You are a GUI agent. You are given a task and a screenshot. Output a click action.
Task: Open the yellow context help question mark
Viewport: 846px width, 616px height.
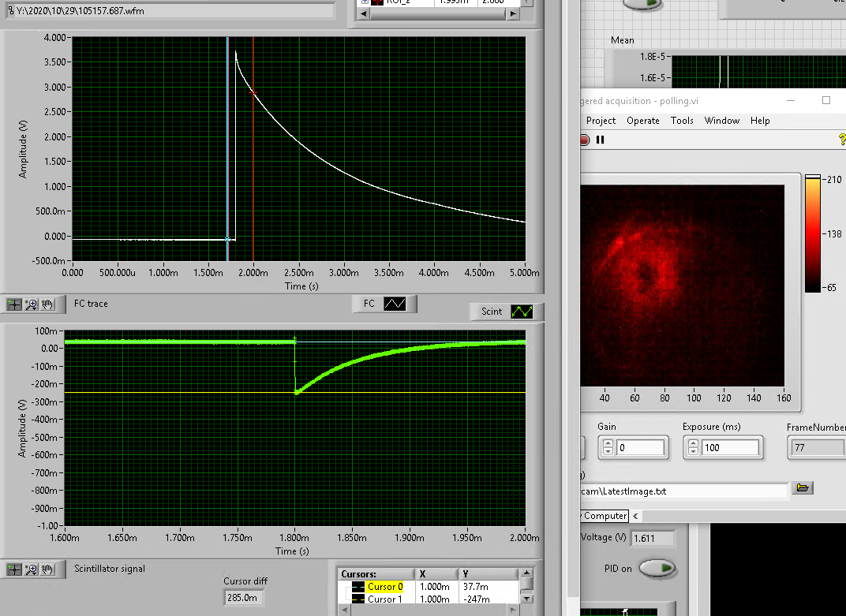click(840, 140)
